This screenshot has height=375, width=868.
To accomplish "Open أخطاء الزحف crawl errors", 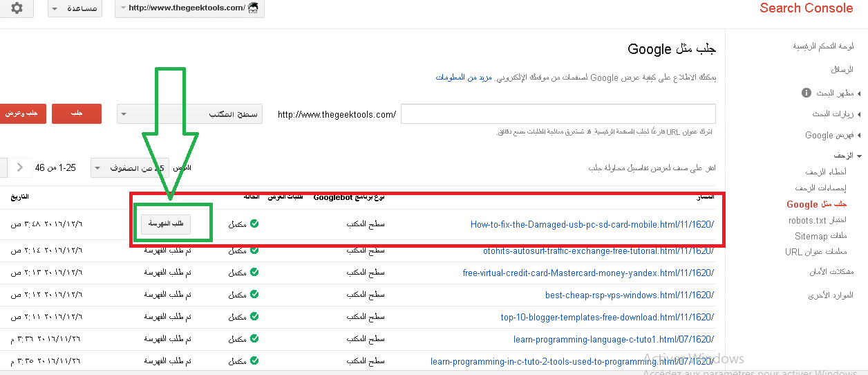I will (x=826, y=172).
